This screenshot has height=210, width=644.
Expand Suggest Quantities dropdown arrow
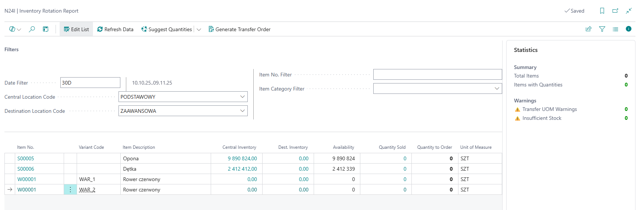point(199,29)
